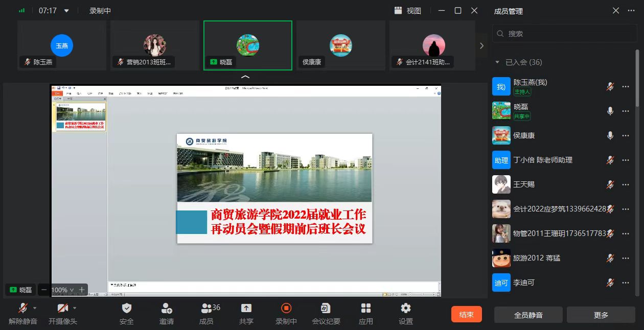Click the Invite (邀请) icon
Image resolution: width=644 pixels, height=330 pixels.
click(167, 309)
